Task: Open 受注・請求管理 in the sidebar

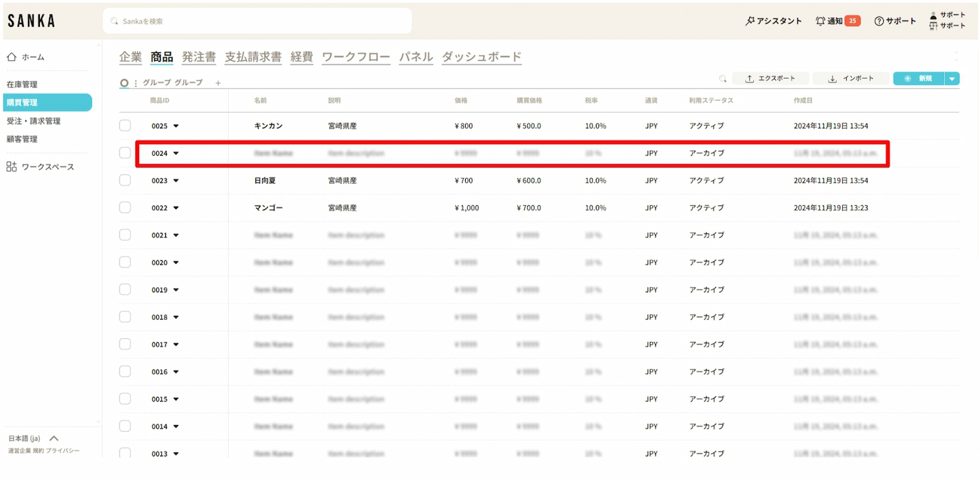Action: coord(33,121)
